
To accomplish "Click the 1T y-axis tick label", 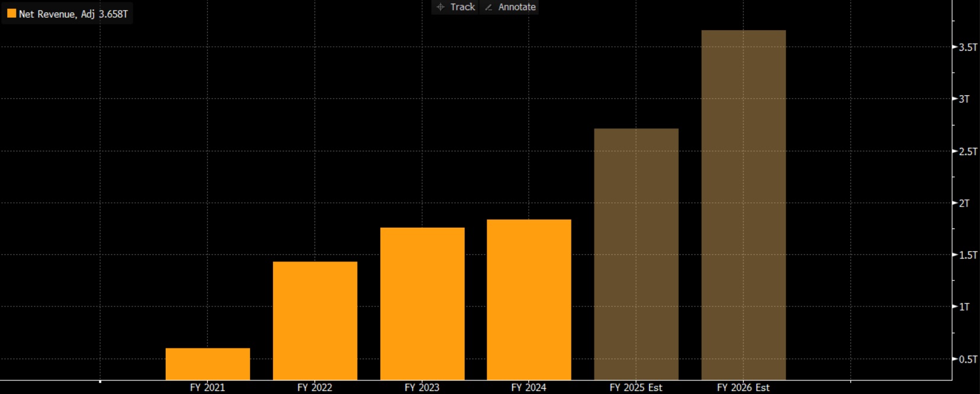I will tap(964, 307).
